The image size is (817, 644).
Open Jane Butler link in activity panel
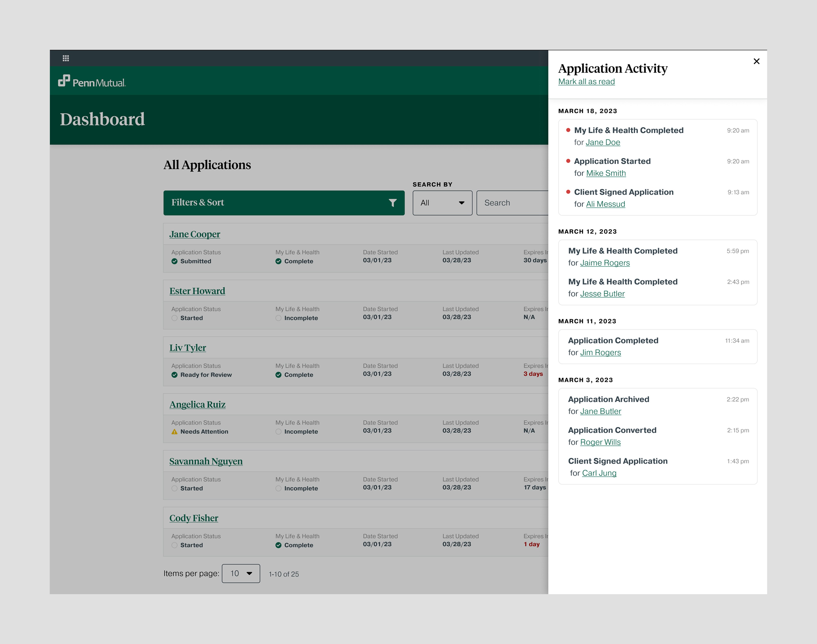point(601,411)
